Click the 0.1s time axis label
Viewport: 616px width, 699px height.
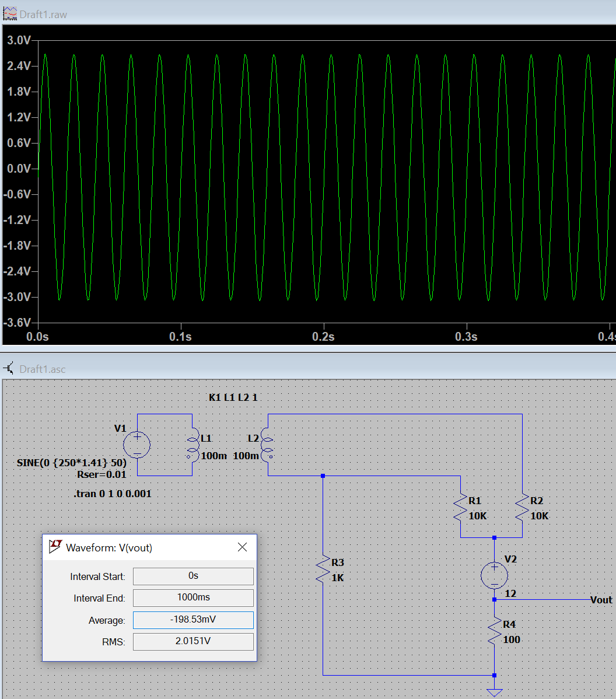coord(180,337)
